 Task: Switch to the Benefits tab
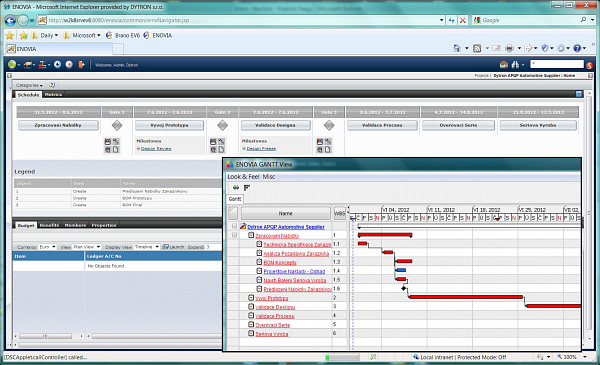click(x=49, y=225)
